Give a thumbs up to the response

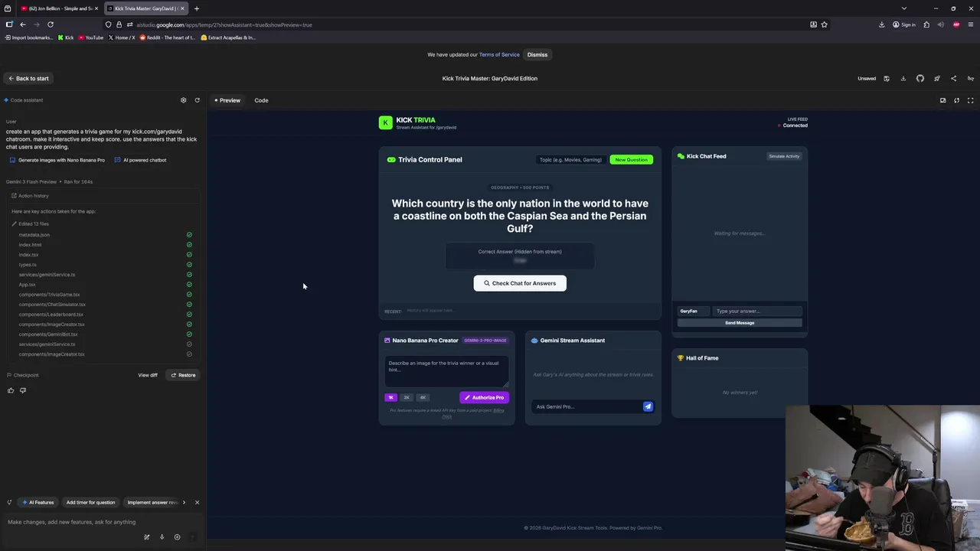11,390
